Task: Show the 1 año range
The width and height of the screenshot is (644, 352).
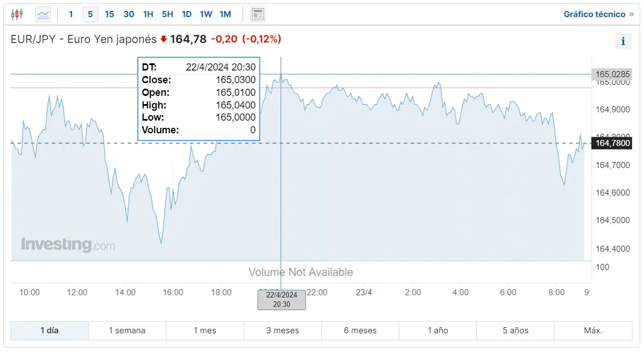Action: click(438, 331)
